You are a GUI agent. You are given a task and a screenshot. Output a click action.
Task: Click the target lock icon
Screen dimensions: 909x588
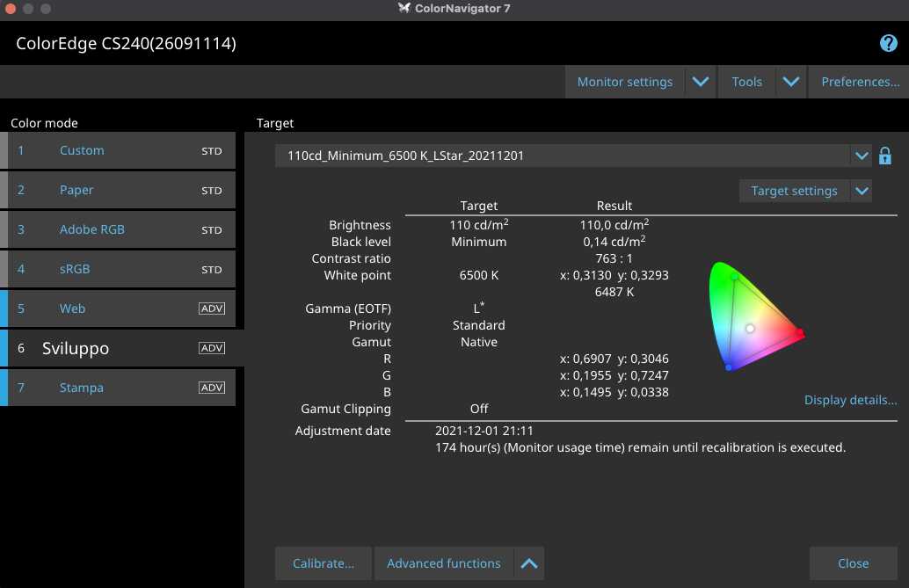point(884,156)
